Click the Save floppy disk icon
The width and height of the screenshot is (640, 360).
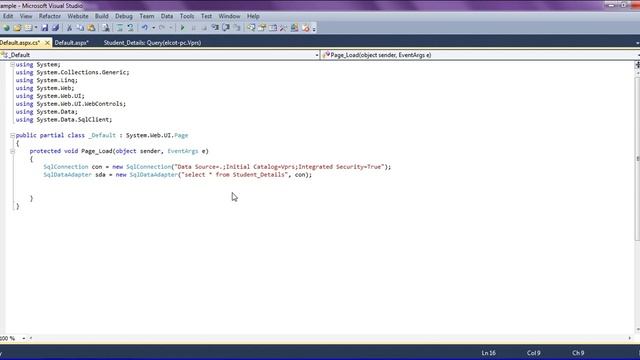pyautogui.click(x=44, y=28)
